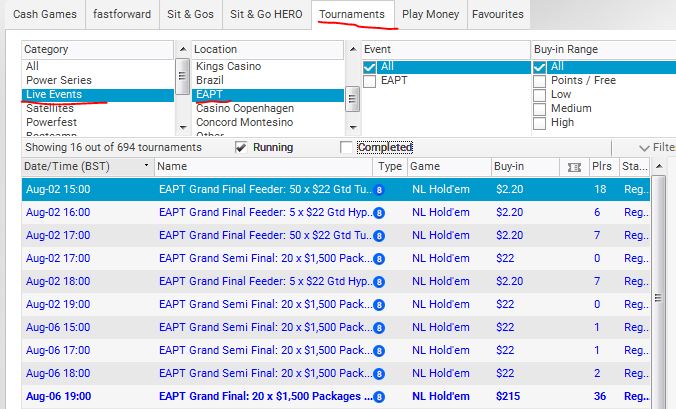
Task: Click 8-max icon in Aug-02 16:00 row
Action: [379, 213]
